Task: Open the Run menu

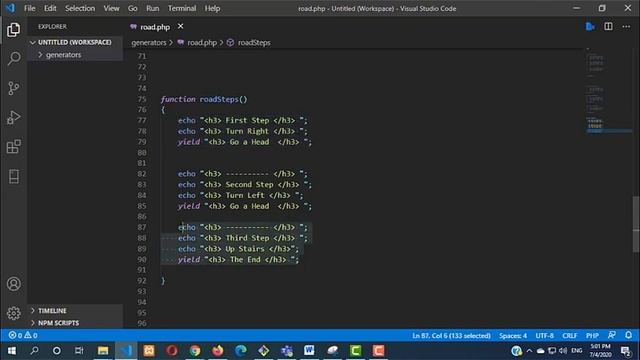Action: (153, 8)
